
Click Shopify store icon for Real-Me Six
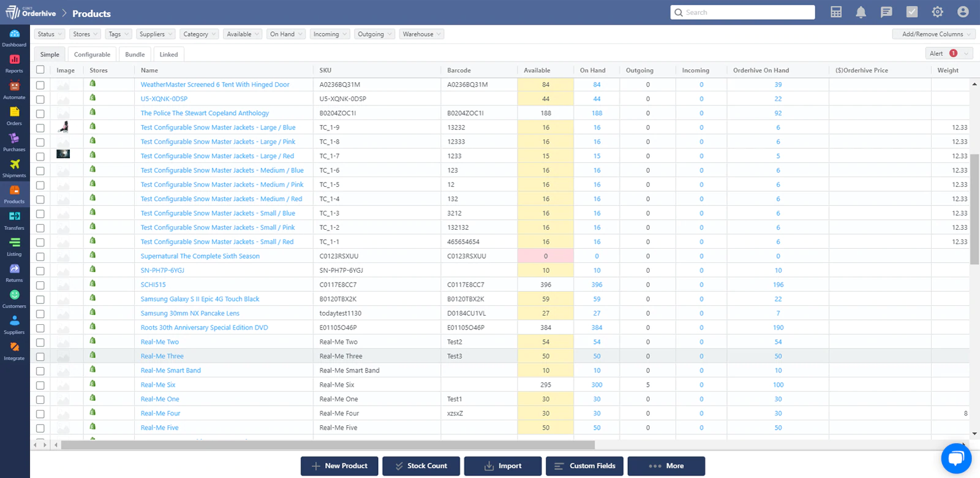pos(92,384)
